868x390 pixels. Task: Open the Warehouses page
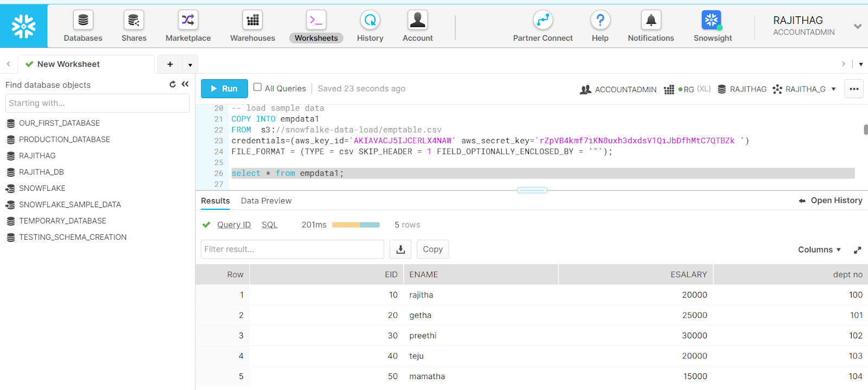[x=253, y=26]
